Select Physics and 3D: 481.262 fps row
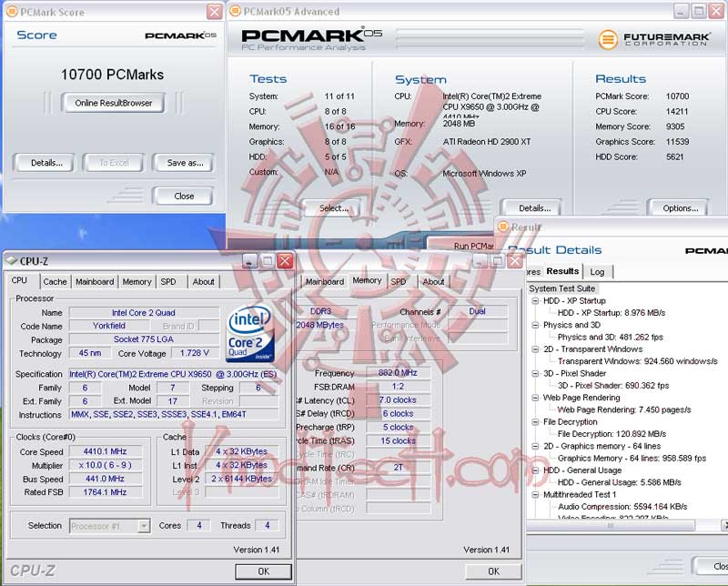 610,337
